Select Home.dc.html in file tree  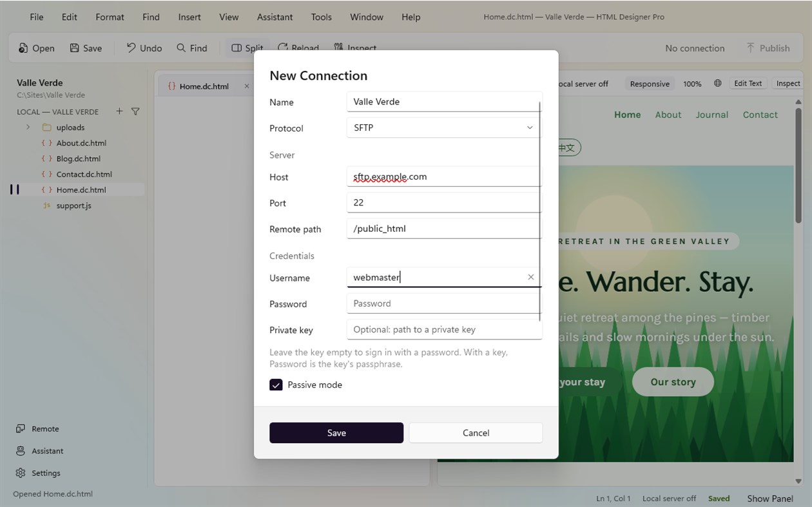point(81,190)
